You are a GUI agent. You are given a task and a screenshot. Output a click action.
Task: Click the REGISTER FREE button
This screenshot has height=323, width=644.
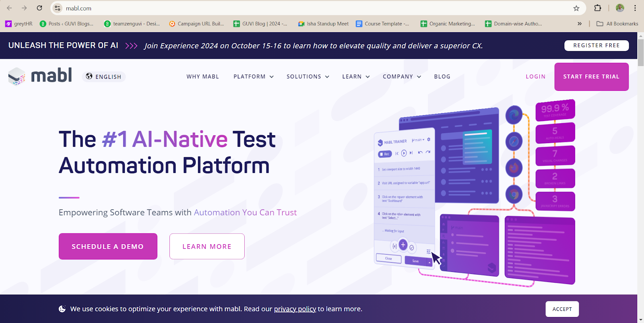pos(597,45)
